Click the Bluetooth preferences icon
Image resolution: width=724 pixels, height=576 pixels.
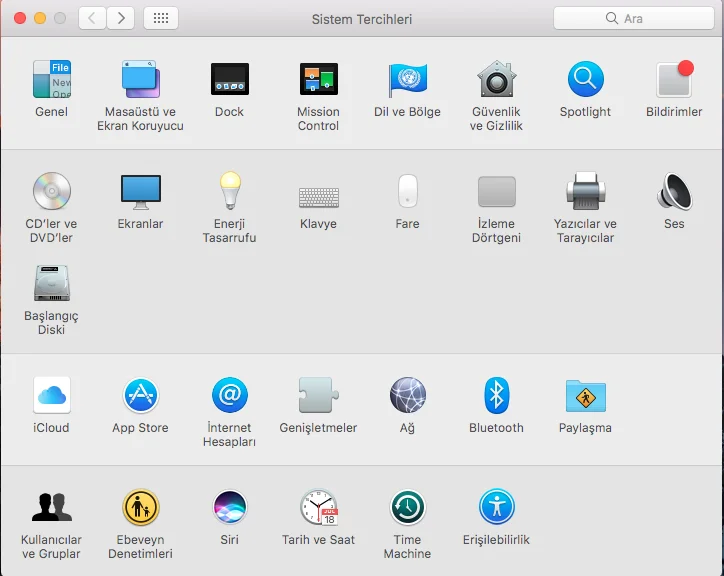pos(496,396)
